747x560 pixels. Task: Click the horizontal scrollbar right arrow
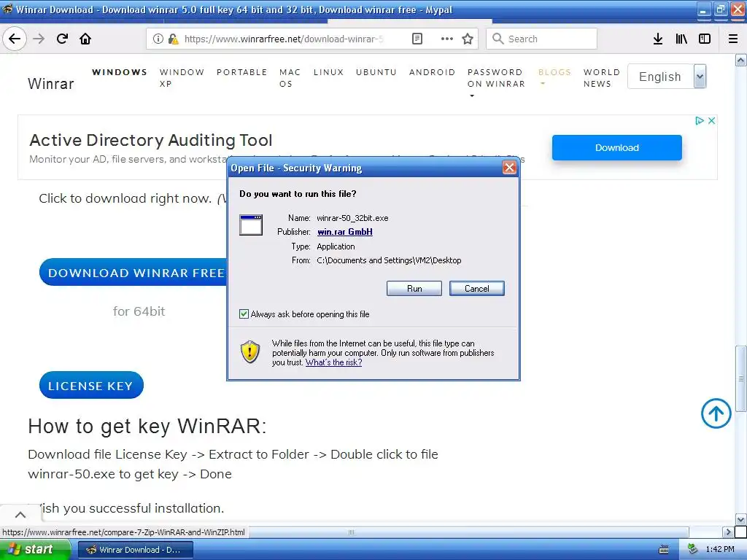728,532
